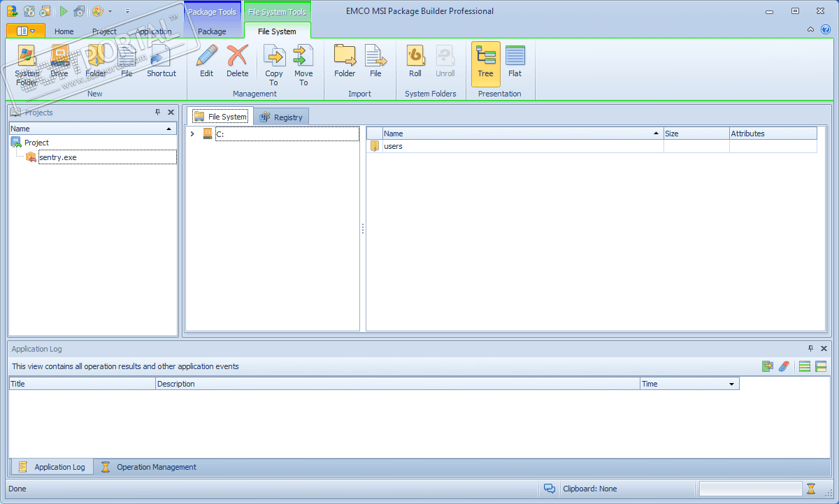
Task: Click the New System Folder ribbon button
Action: [27, 65]
